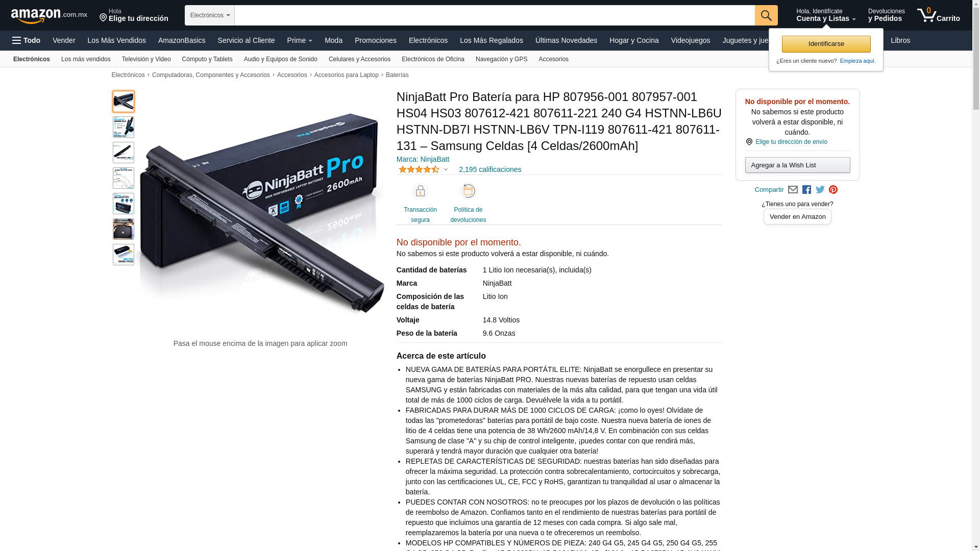Share product on Facebook icon
Image resolution: width=980 pixels, height=551 pixels.
click(806, 190)
